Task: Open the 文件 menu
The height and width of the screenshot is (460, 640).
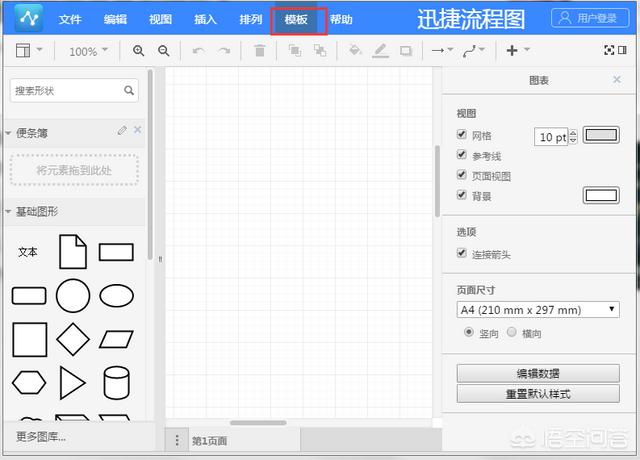Action: click(70, 19)
